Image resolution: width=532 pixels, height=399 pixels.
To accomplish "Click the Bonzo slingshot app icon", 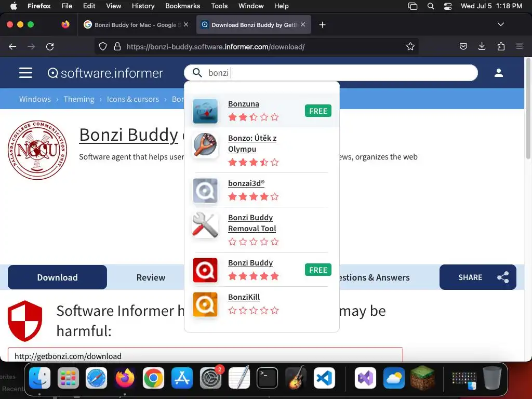I will click(205, 145).
